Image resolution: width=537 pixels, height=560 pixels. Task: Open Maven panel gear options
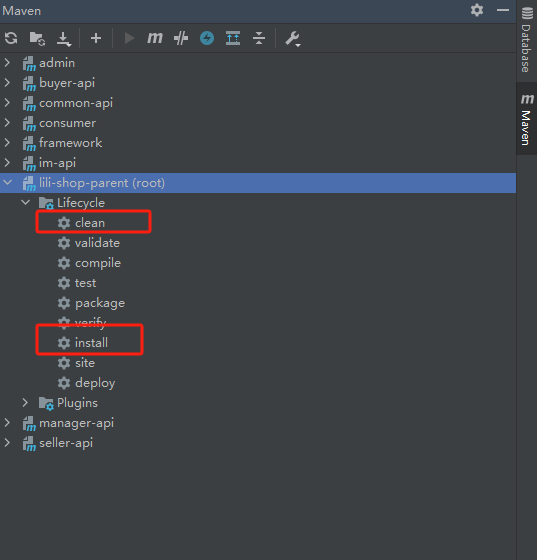(x=477, y=10)
